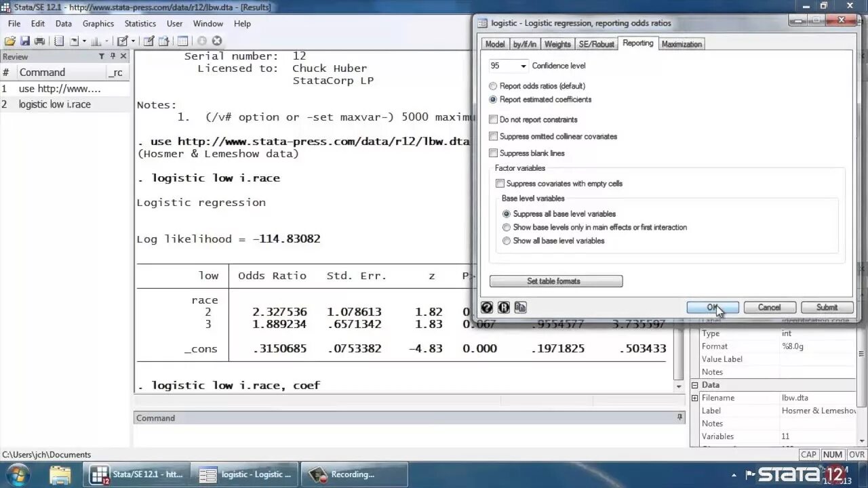Click Results window scroll down arrow
Viewport: 868px width, 488px height.
coord(679,386)
